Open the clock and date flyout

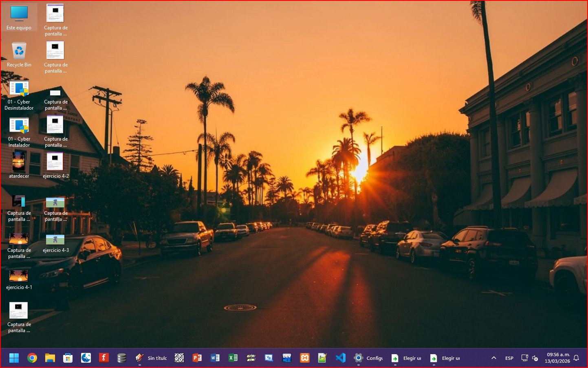(x=557, y=358)
